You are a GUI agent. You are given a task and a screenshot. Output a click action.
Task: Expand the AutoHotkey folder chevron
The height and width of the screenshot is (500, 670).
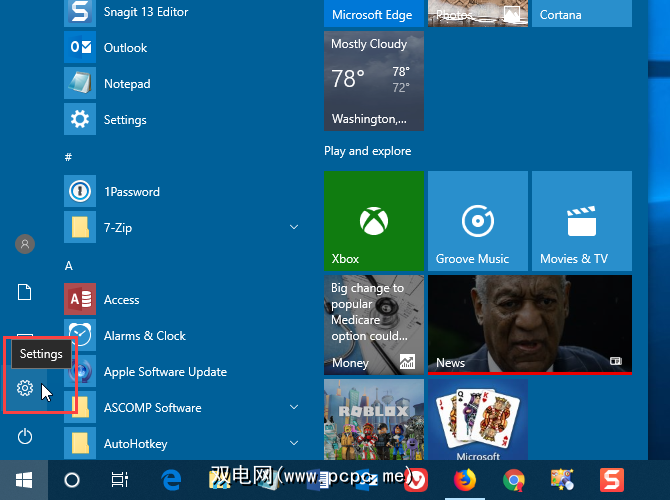point(294,443)
